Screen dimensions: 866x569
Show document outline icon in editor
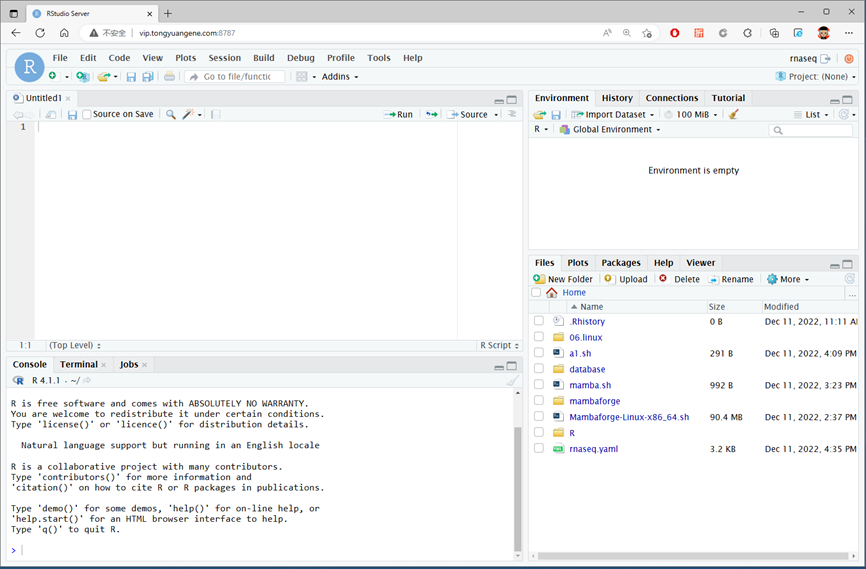512,114
